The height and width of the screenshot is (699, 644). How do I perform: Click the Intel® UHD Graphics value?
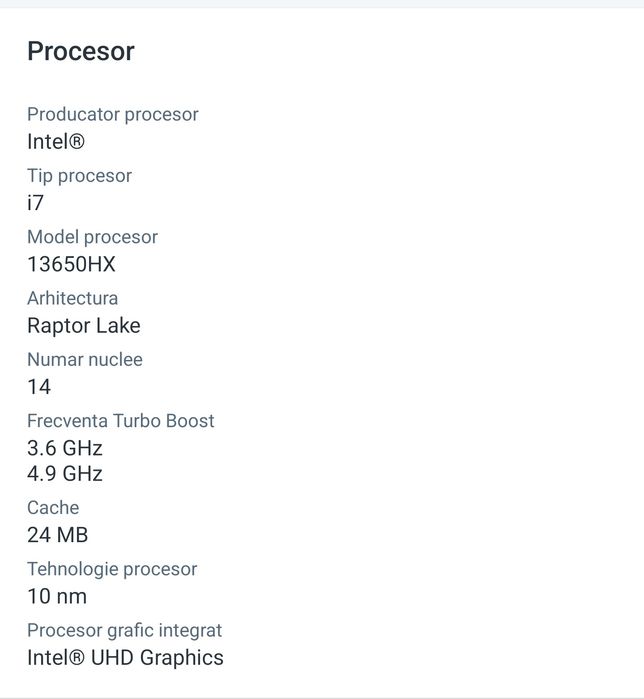pos(125,658)
